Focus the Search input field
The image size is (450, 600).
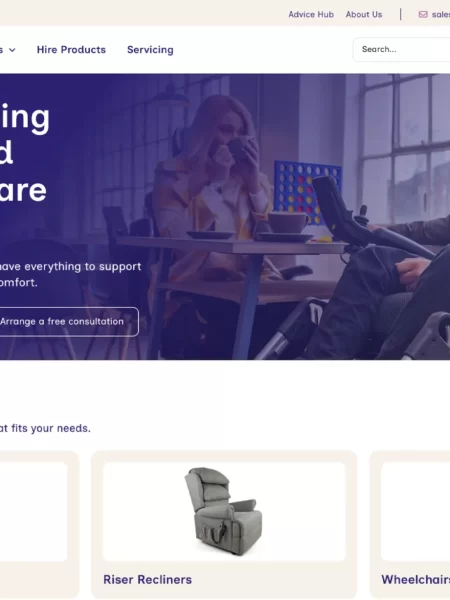401,49
